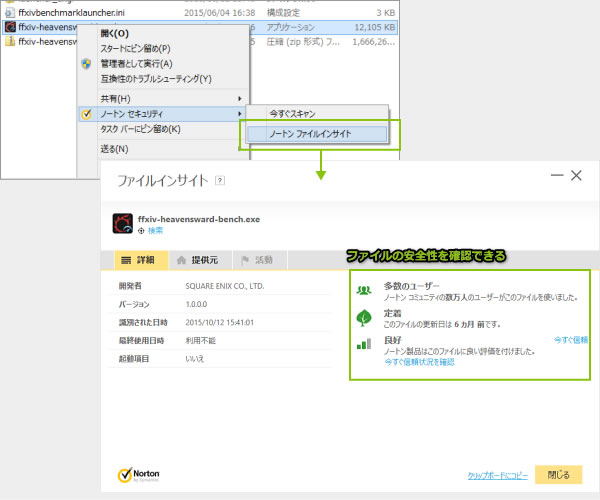Choose タスク バーにピン留め(K) entry
Screen dimensions: 600x500
point(140,129)
